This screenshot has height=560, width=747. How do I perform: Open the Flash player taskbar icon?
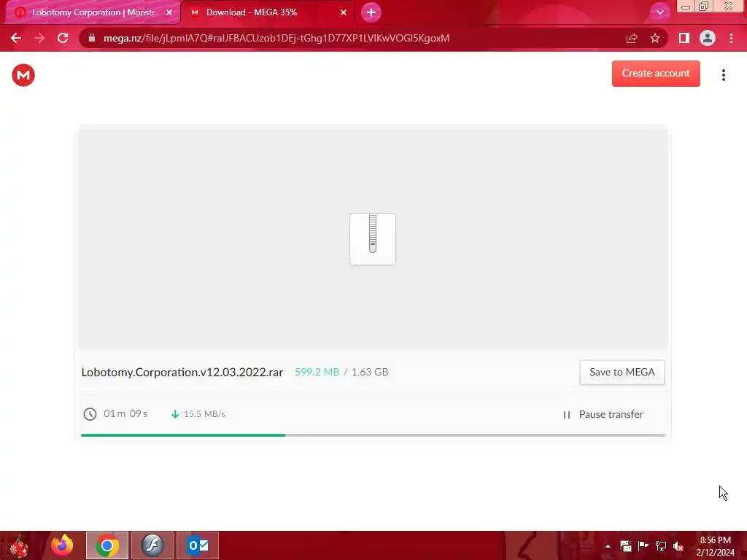coord(152,545)
